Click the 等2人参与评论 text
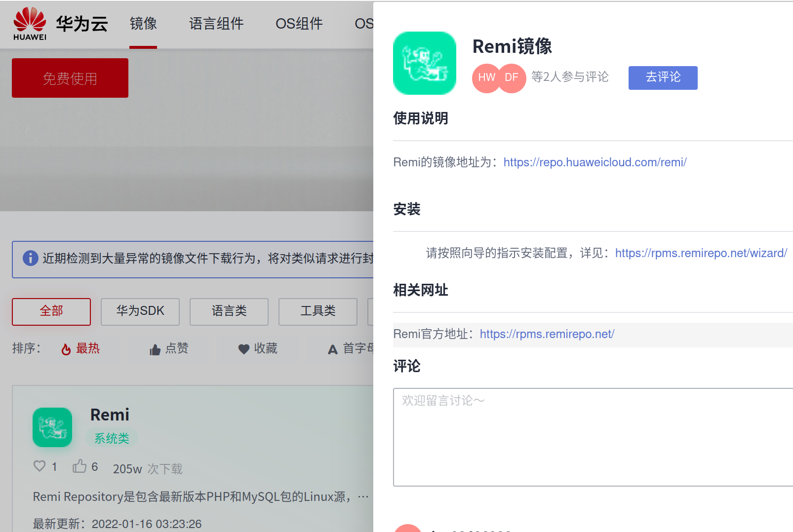Screen dimensions: 793x532 (570, 77)
